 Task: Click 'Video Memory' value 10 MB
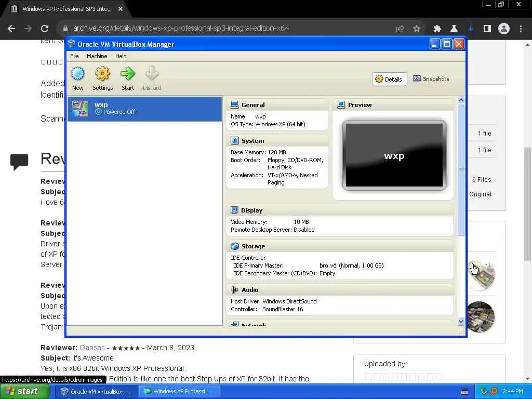[301, 222]
